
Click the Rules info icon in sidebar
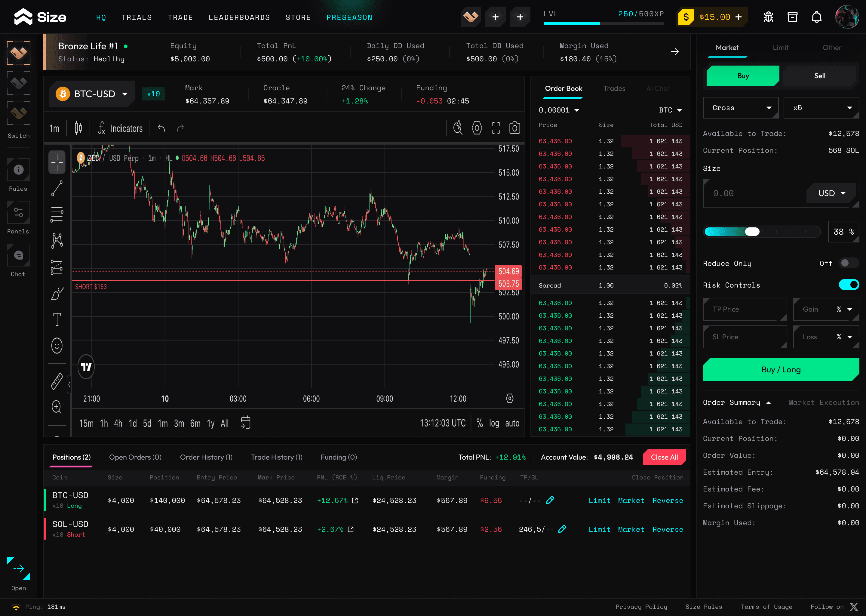(18, 170)
